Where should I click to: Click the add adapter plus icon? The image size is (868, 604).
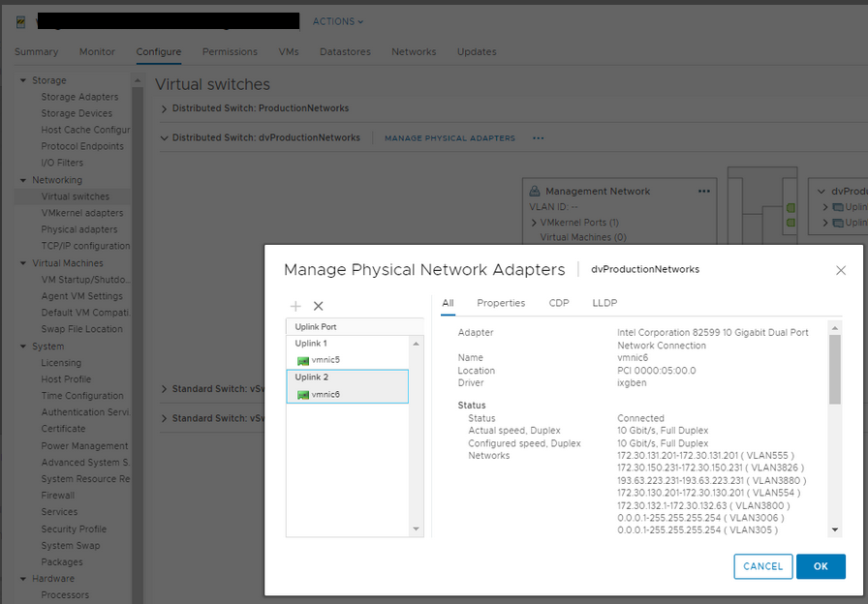point(295,306)
